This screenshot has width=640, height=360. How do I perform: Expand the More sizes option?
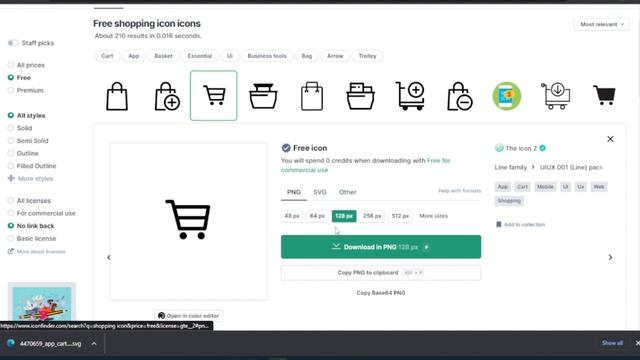(x=433, y=216)
